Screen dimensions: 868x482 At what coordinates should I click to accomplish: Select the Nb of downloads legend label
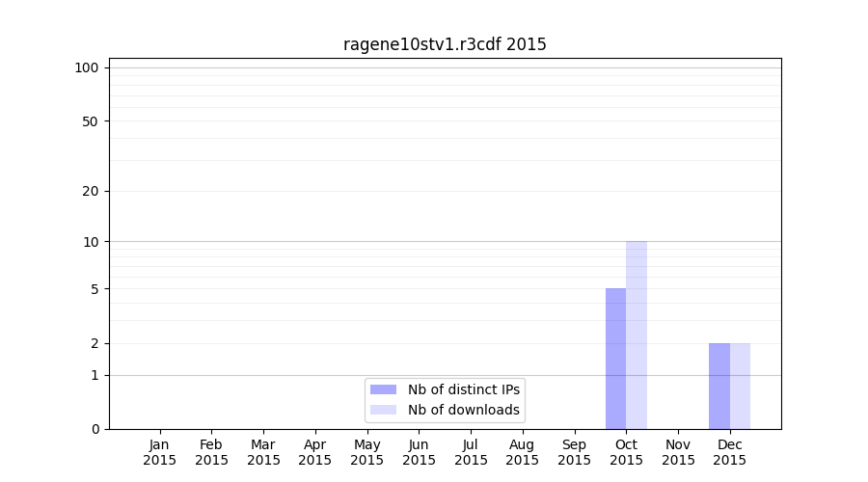464,410
